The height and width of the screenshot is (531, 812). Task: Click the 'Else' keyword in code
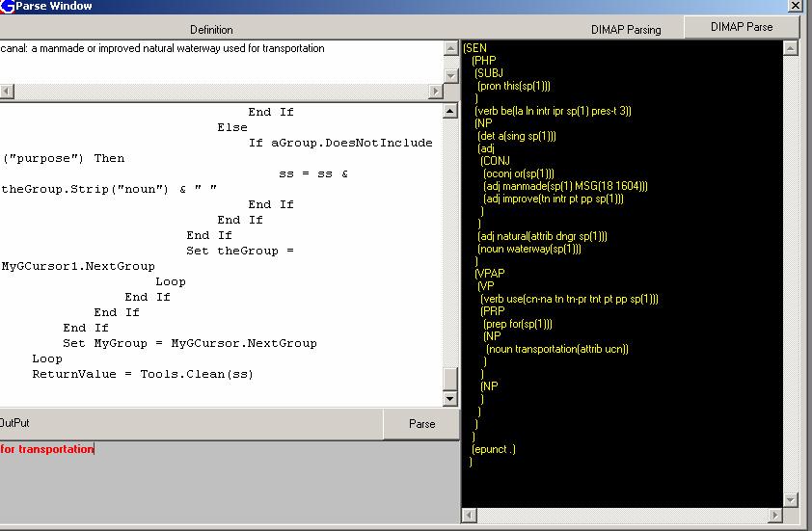click(232, 127)
